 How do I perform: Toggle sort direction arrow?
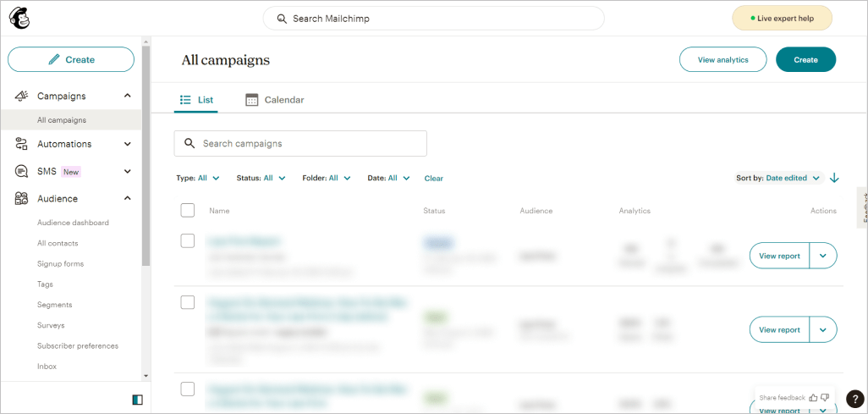834,178
